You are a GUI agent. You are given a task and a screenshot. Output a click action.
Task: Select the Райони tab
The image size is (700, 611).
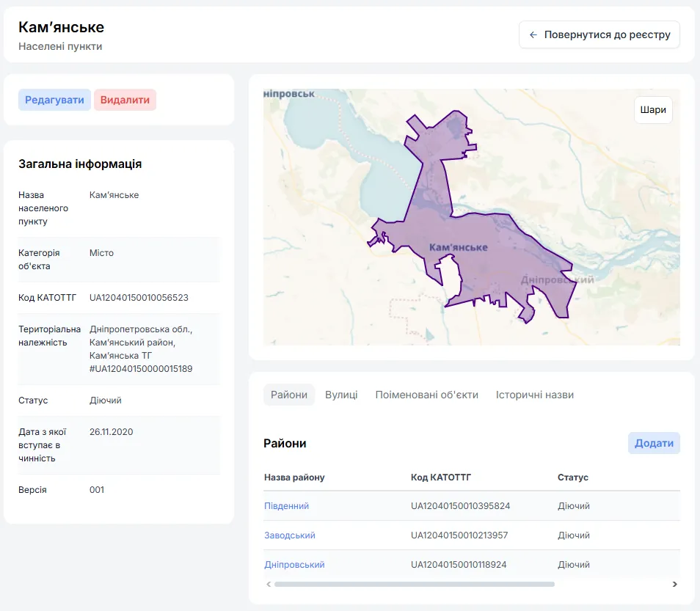(289, 395)
